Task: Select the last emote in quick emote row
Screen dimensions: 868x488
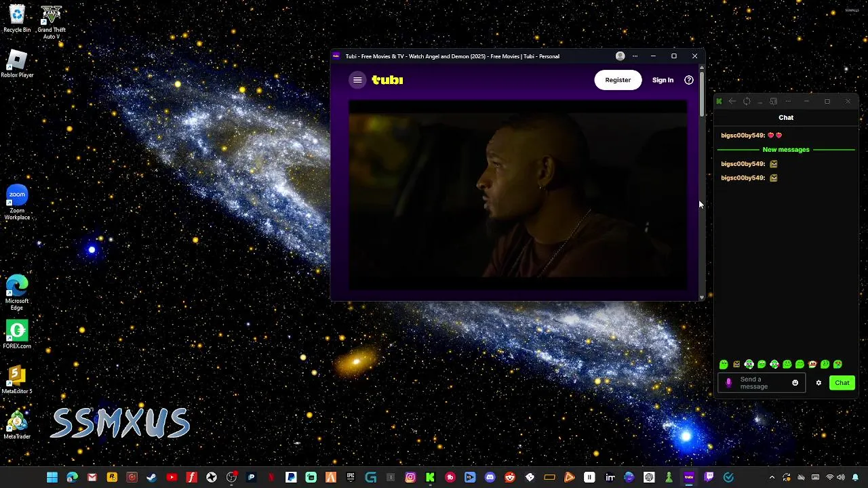Action: [838, 365]
